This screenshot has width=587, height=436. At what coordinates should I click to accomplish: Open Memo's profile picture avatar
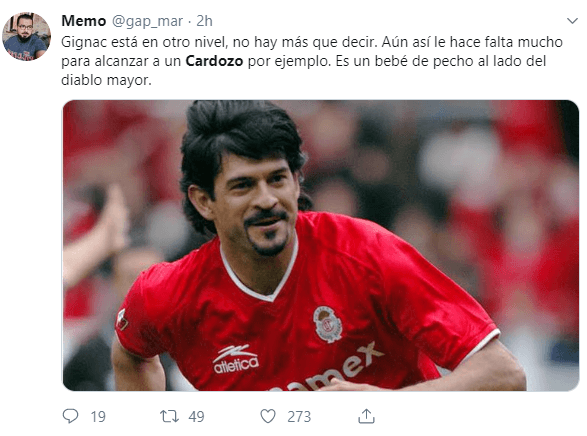tap(26, 36)
